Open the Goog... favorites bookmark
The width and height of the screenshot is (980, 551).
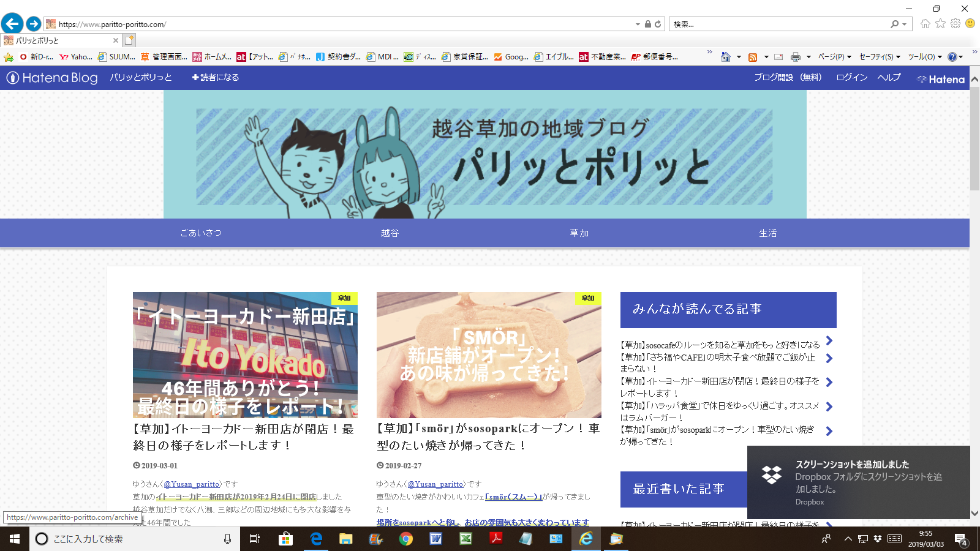pos(511,57)
